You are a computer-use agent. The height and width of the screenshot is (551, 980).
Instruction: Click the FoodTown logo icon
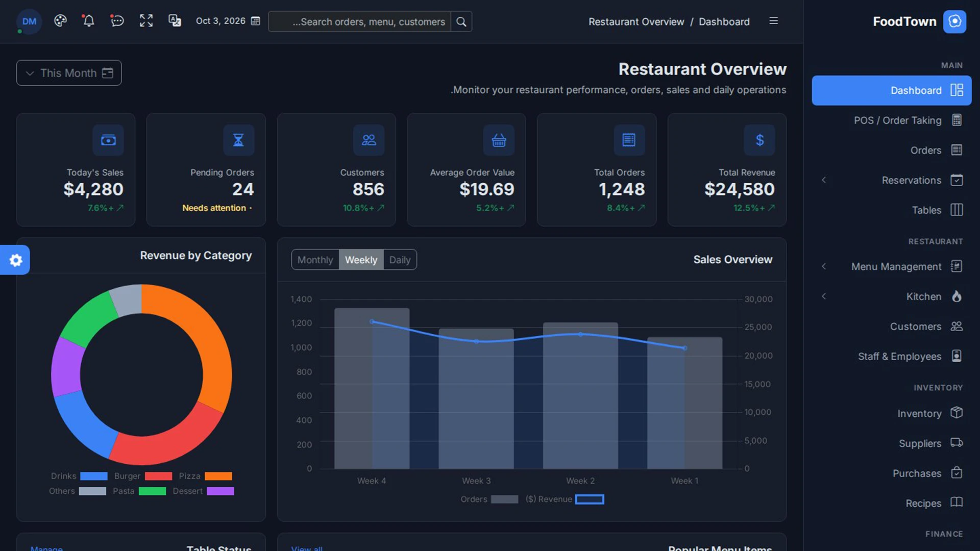[x=954, y=21]
